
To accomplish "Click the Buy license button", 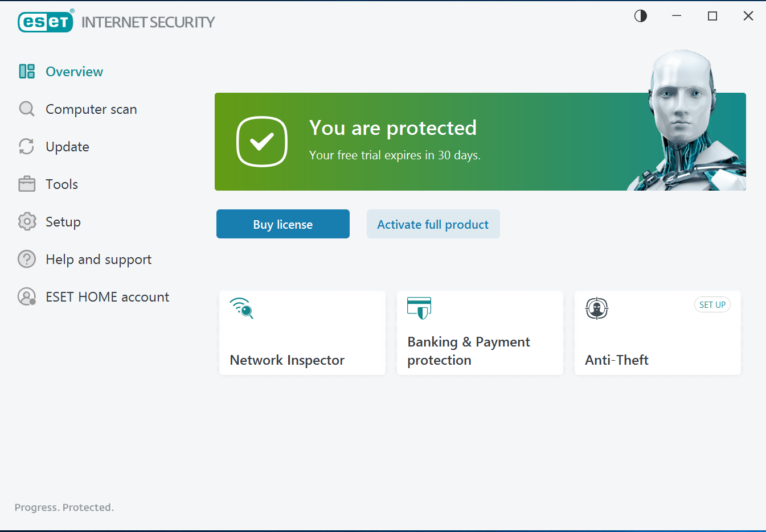I will [282, 224].
